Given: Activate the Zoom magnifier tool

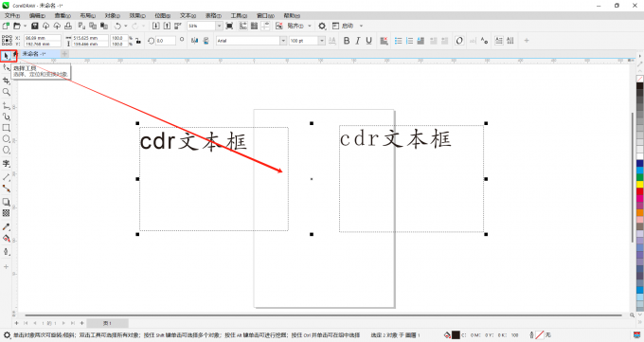Looking at the screenshot, I should coord(7,92).
